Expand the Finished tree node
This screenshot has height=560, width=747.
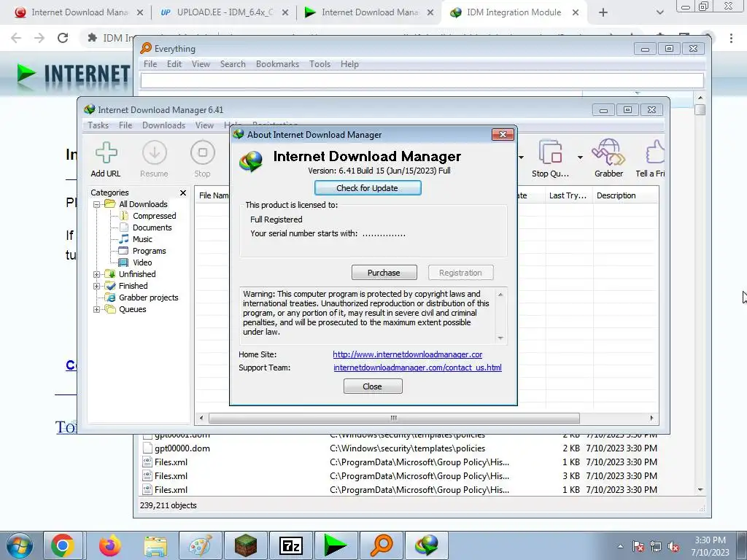97,286
